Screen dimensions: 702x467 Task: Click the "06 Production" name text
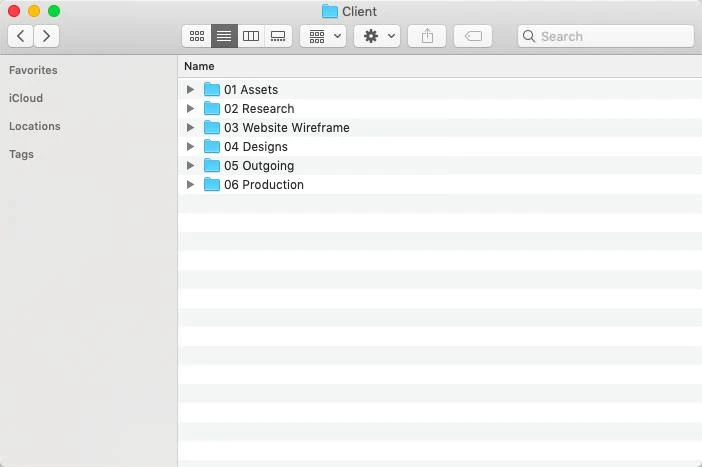click(x=264, y=185)
